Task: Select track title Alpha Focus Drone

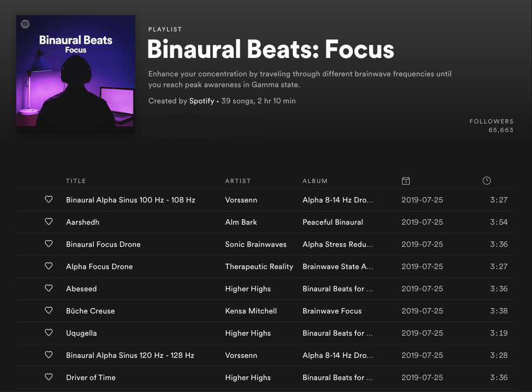Action: click(x=100, y=266)
